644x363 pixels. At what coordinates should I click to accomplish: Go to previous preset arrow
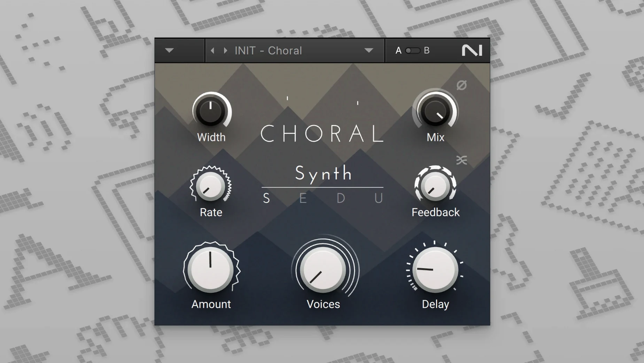tap(212, 51)
